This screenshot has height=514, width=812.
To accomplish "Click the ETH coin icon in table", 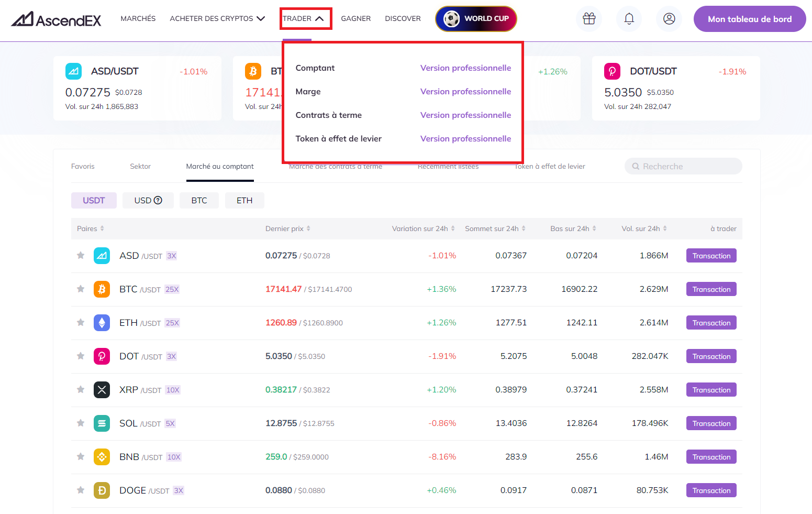I will point(102,323).
